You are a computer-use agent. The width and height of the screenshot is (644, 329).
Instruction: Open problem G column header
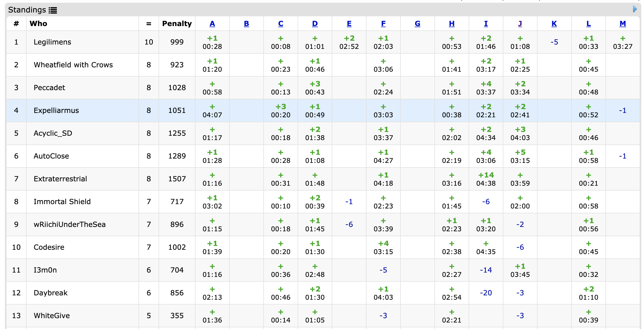(417, 24)
